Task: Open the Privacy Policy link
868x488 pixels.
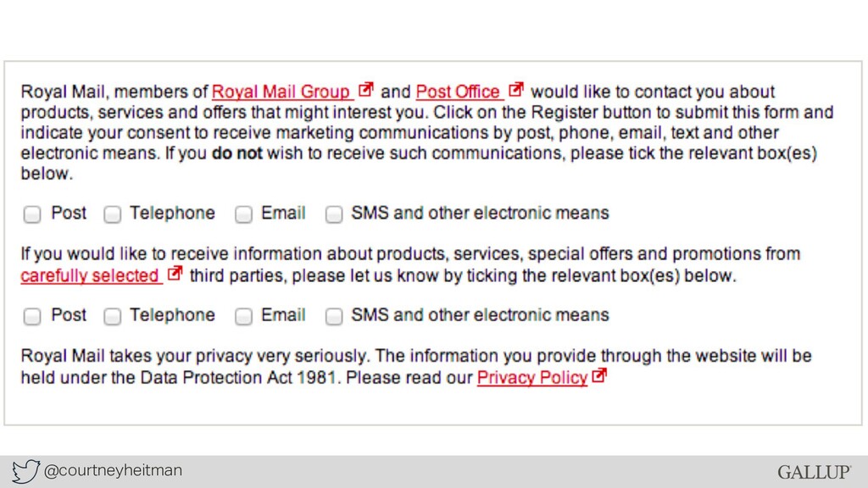Action: click(532, 377)
